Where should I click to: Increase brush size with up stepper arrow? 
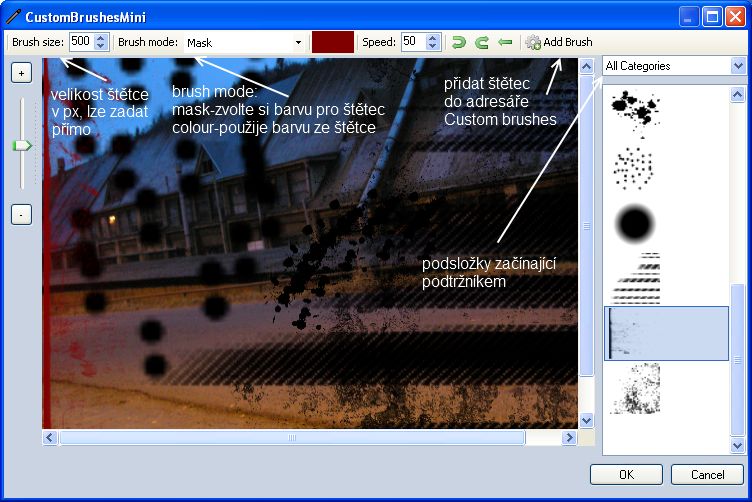click(x=100, y=37)
